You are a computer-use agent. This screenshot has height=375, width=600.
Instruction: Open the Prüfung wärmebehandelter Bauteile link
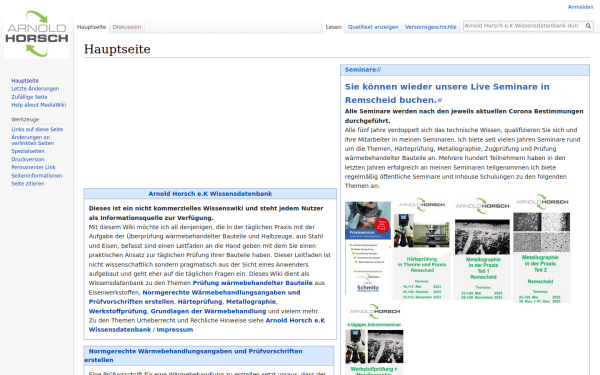(252, 283)
